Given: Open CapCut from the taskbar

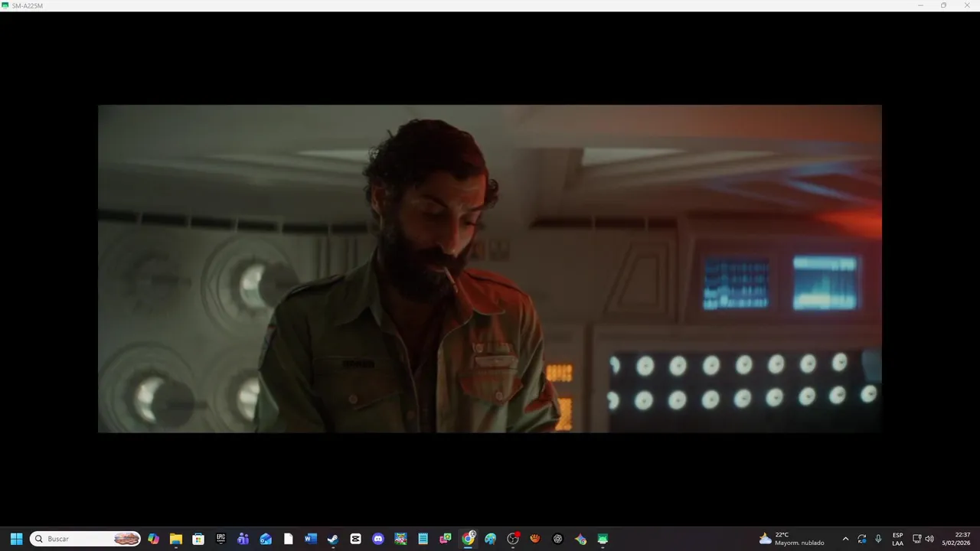Looking at the screenshot, I should coord(355,539).
